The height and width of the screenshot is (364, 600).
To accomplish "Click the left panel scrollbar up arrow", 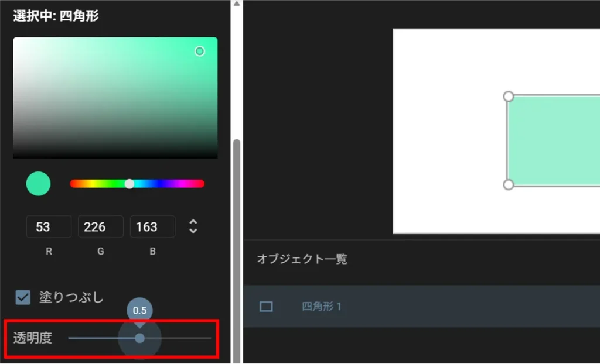I will click(236, 4).
